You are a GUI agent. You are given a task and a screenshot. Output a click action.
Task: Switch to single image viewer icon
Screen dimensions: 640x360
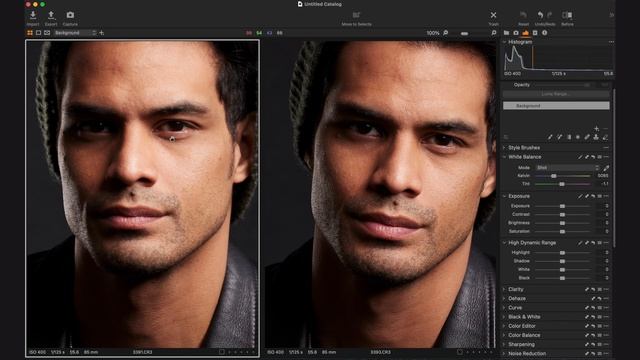coord(38,33)
